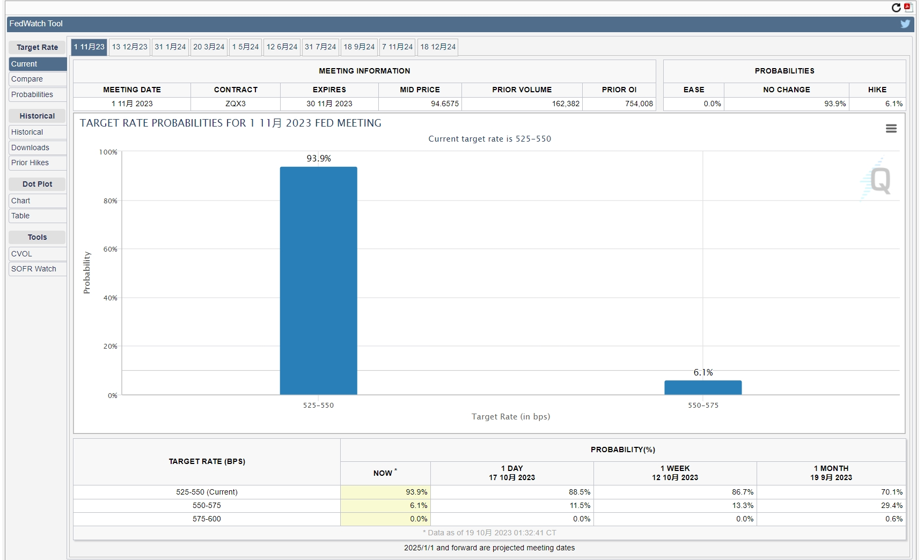The width and height of the screenshot is (924, 560).
Task: Select the 18 9月24 meeting tab
Action: click(x=359, y=47)
